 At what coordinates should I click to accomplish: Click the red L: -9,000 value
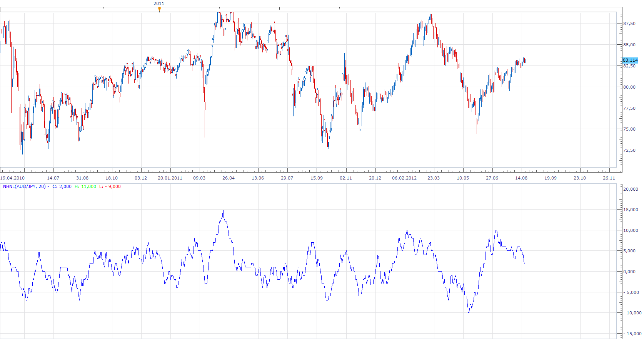(x=110, y=186)
